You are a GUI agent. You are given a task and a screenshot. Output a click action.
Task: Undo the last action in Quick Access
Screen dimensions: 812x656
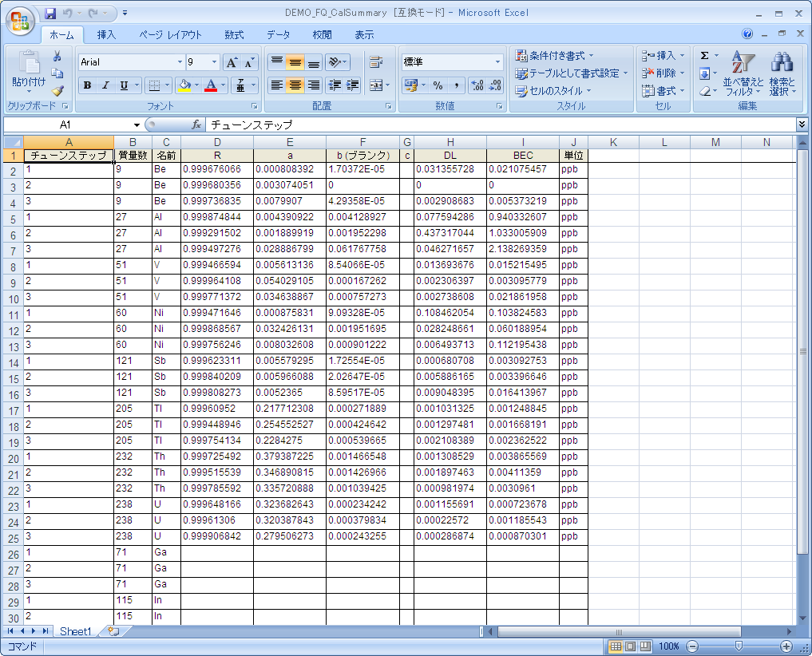tap(67, 13)
